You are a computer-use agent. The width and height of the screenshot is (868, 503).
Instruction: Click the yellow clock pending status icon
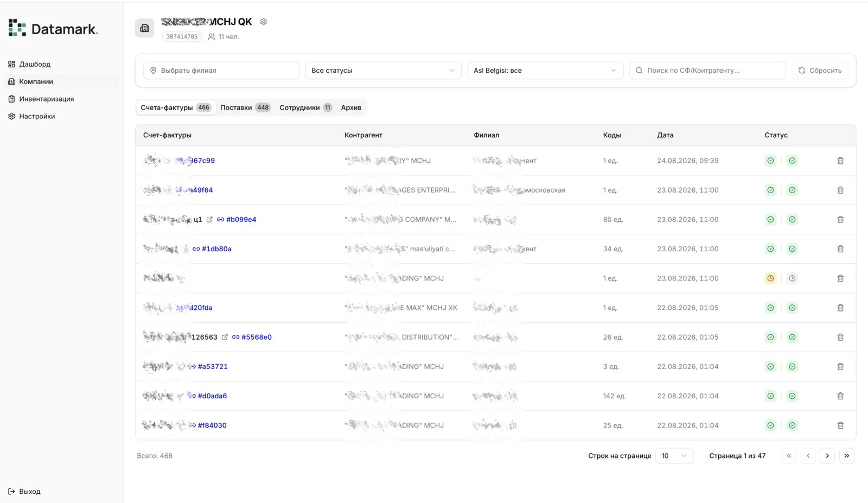tap(770, 278)
